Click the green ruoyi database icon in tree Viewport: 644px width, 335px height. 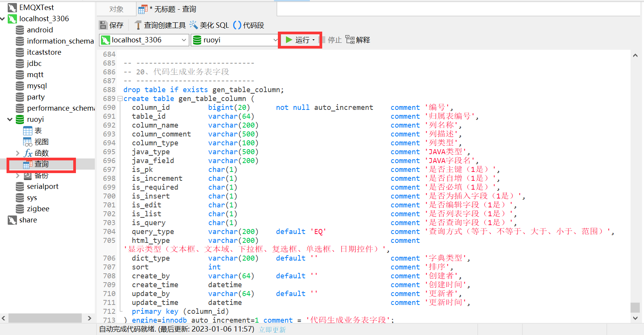(20, 120)
